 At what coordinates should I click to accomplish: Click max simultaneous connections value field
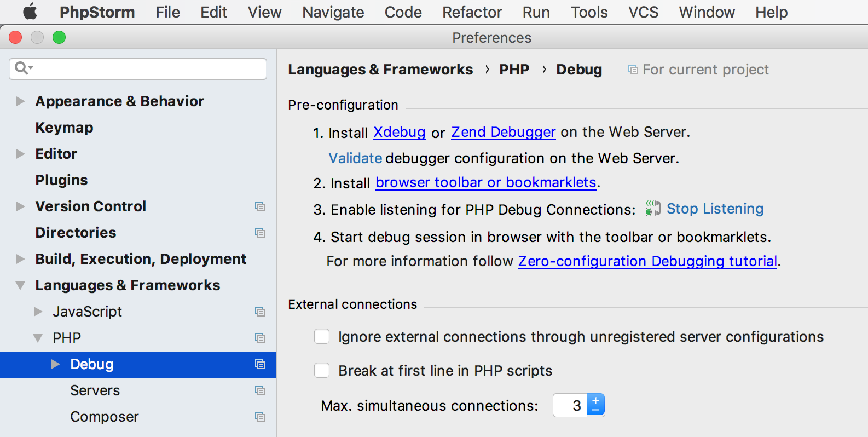(x=570, y=405)
